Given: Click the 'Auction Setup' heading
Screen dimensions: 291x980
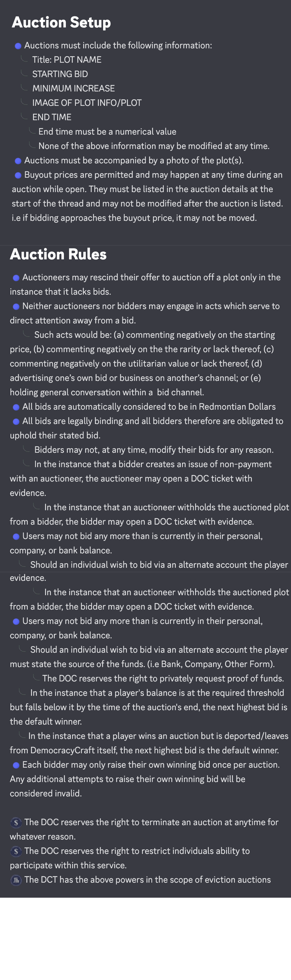Looking at the screenshot, I should (x=61, y=22).
